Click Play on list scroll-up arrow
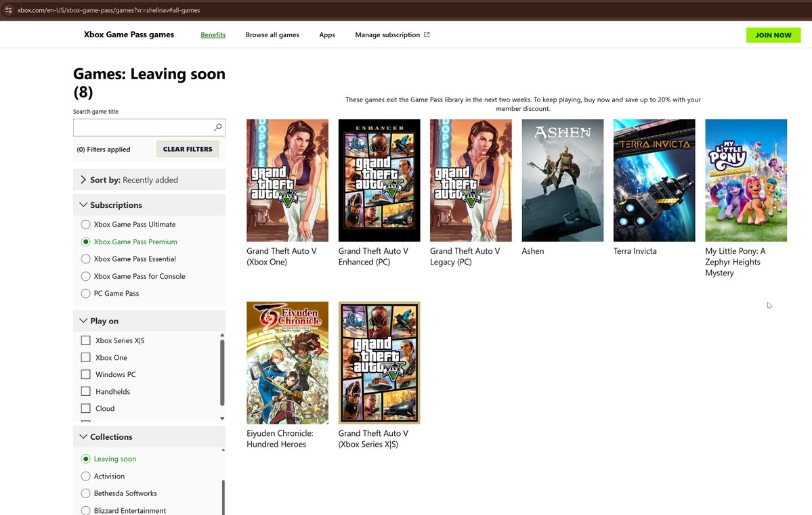812x515 pixels. (222, 336)
